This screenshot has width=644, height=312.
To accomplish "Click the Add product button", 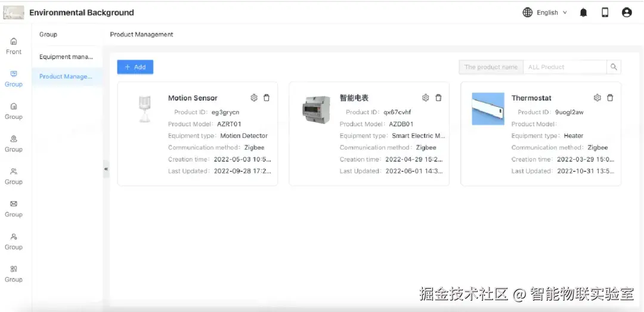I will tap(135, 67).
